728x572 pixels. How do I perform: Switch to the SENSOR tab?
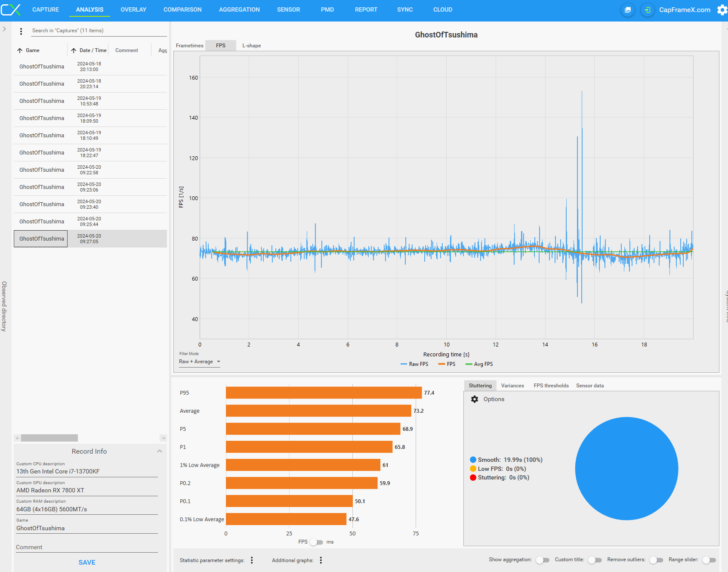click(289, 9)
